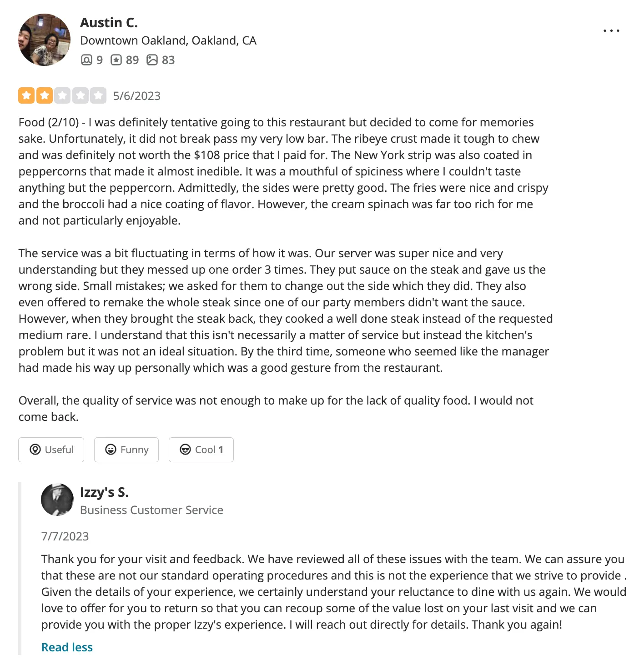Open Austin C.'s profile name link
Screen dimensions: 644x670
click(x=109, y=23)
